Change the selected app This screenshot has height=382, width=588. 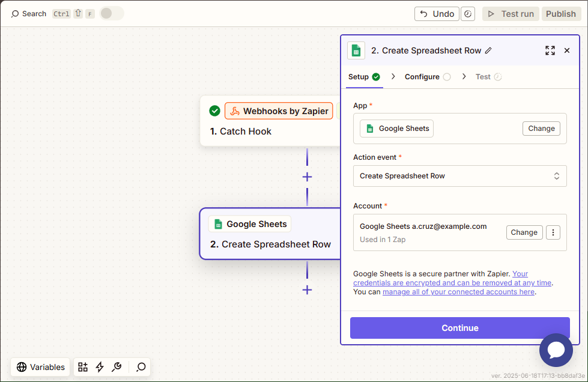[x=541, y=129]
